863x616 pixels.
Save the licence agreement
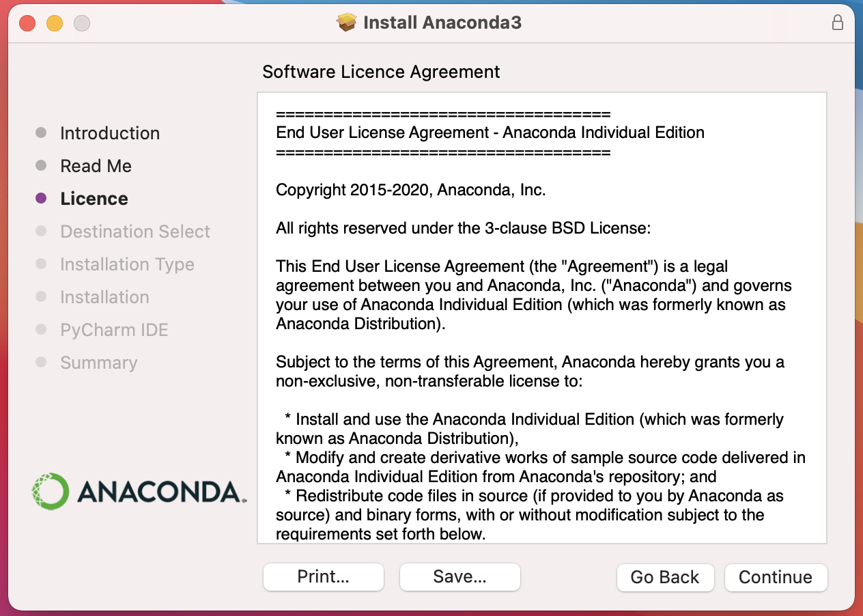(x=459, y=577)
